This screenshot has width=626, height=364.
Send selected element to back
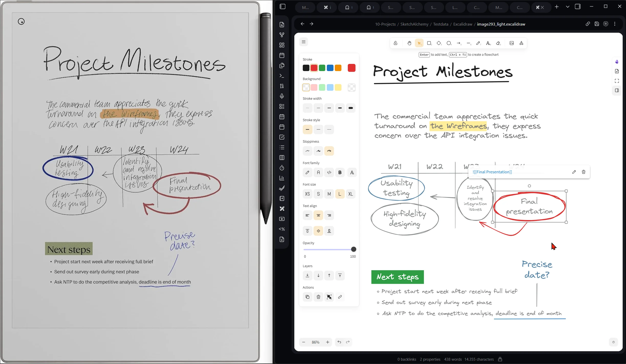click(x=307, y=276)
